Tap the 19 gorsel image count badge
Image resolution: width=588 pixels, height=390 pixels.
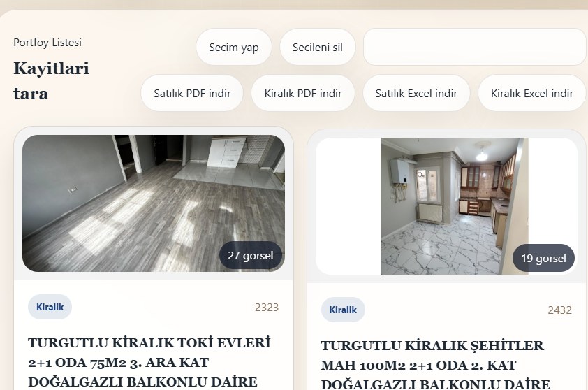coord(543,258)
